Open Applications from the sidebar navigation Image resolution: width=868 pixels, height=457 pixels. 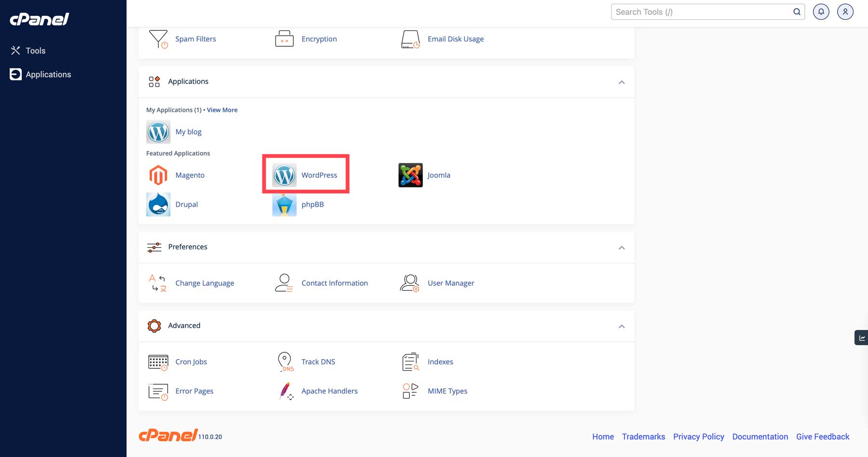tap(48, 74)
